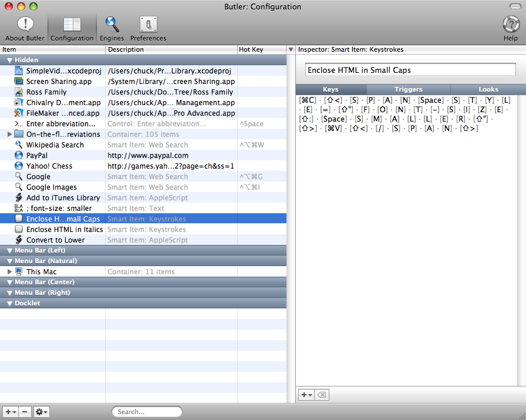Collapse the Menu Bar (Left) section
This screenshot has height=420, width=526.
(x=9, y=251)
